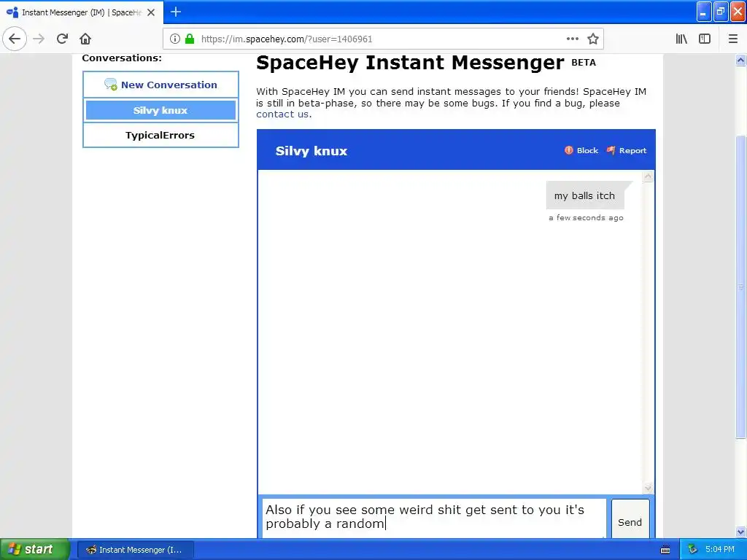Open the Windows start menu
747x560 pixels.
pos(34,550)
